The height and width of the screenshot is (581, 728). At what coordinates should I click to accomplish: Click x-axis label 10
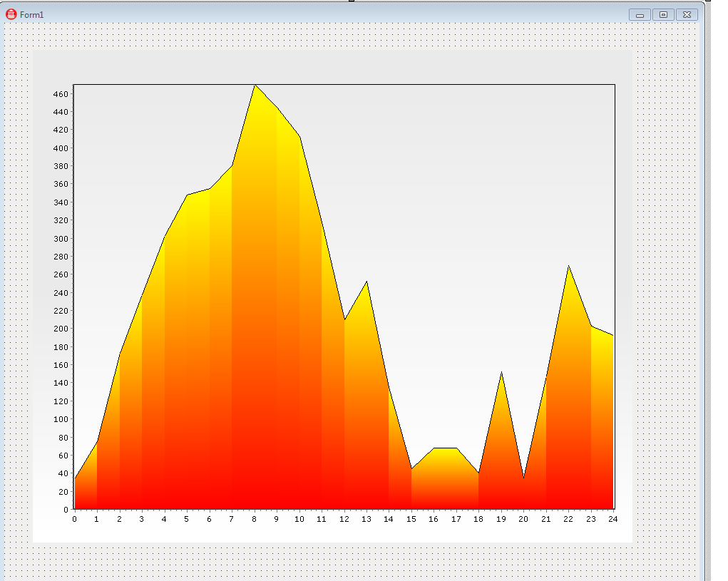point(299,519)
